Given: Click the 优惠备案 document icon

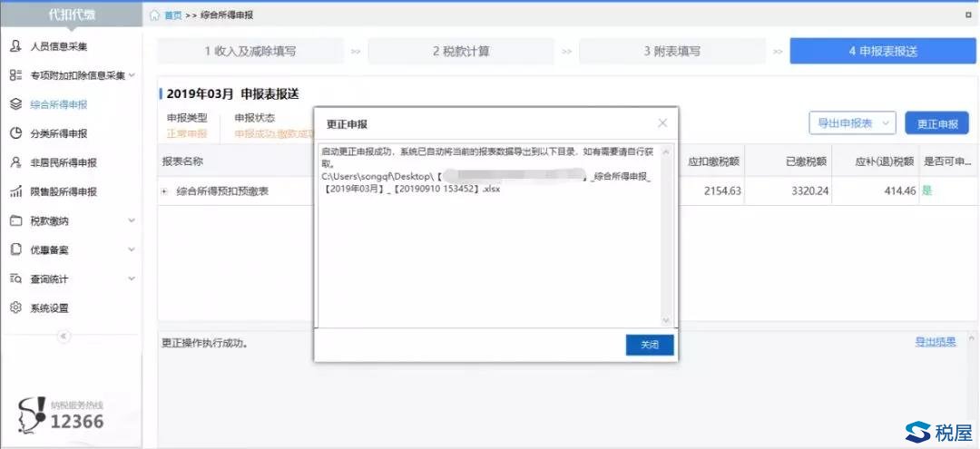Looking at the screenshot, I should [15, 249].
